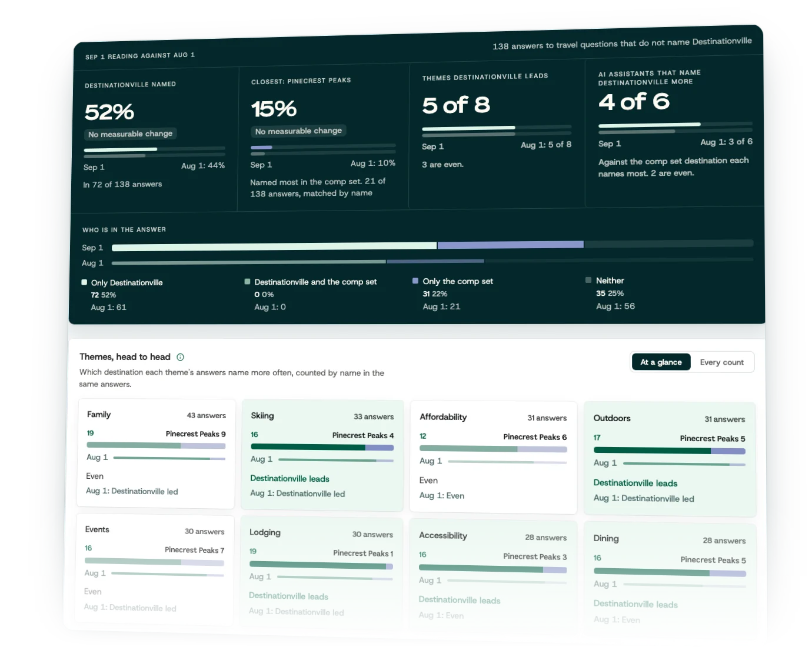This screenshot has height=647, width=812.
Task: Select the Aug 1 who-is-in-the-answer bar
Action: (x=432, y=261)
